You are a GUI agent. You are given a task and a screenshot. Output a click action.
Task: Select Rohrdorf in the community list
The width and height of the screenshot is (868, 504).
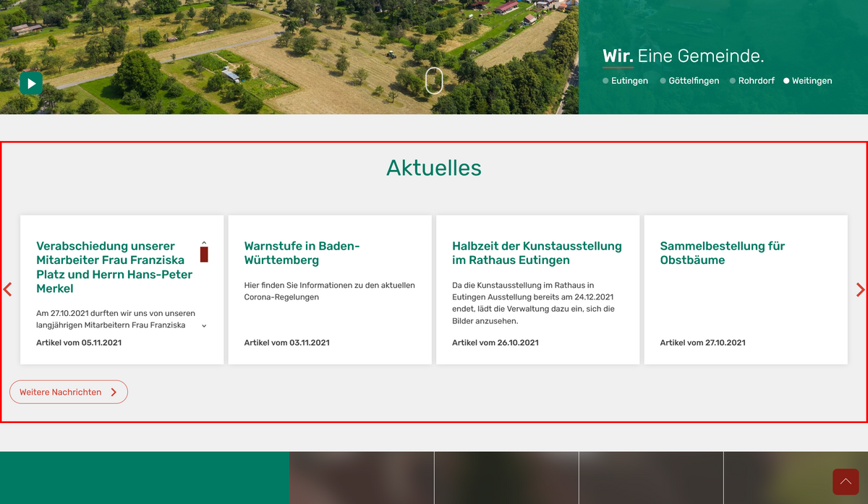coord(752,81)
